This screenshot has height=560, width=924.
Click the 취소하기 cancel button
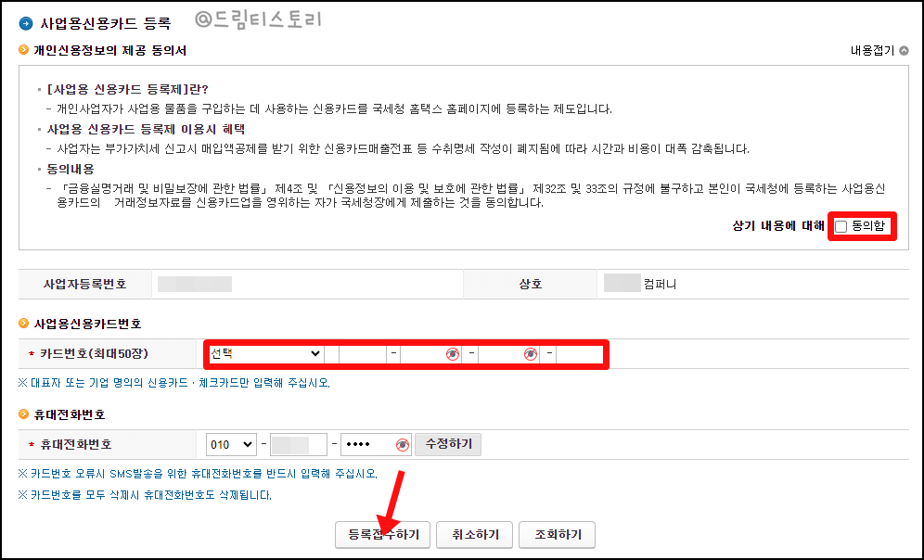tap(473, 534)
